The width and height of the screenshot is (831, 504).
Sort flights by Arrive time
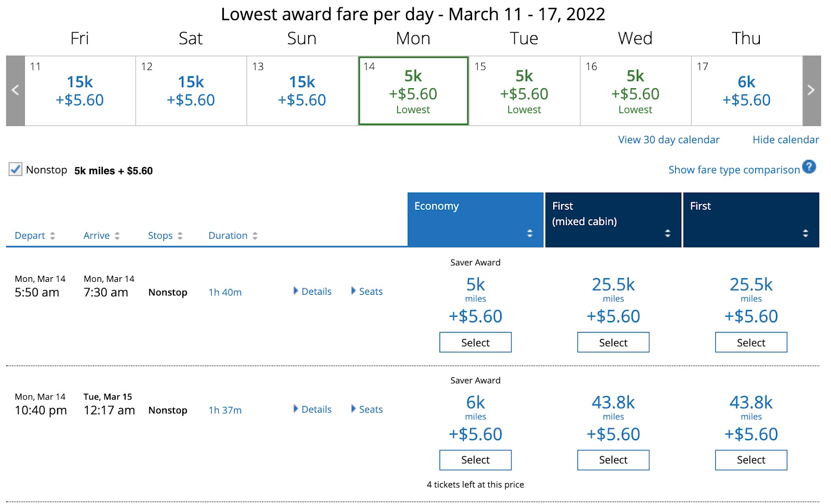101,236
